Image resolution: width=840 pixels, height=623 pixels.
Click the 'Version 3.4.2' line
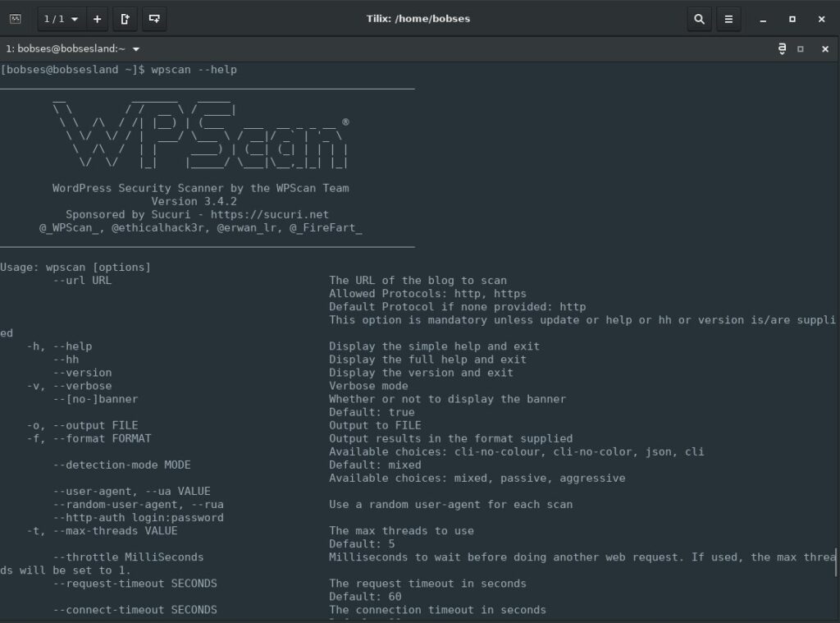[194, 202]
